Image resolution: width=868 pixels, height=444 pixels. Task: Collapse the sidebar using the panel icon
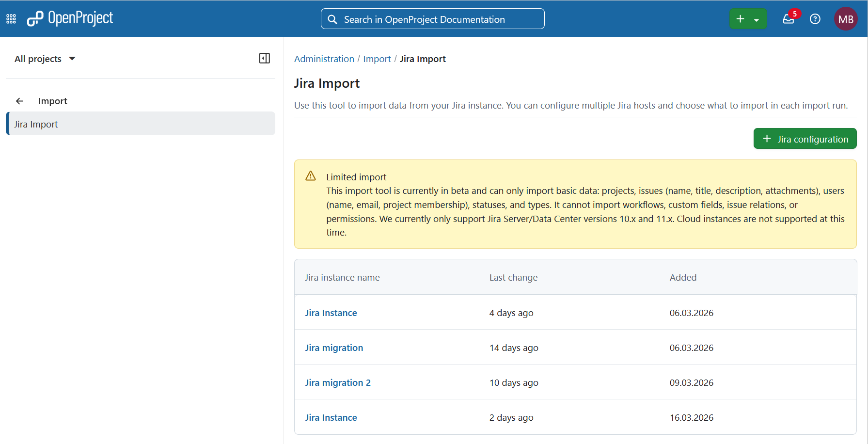265,58
